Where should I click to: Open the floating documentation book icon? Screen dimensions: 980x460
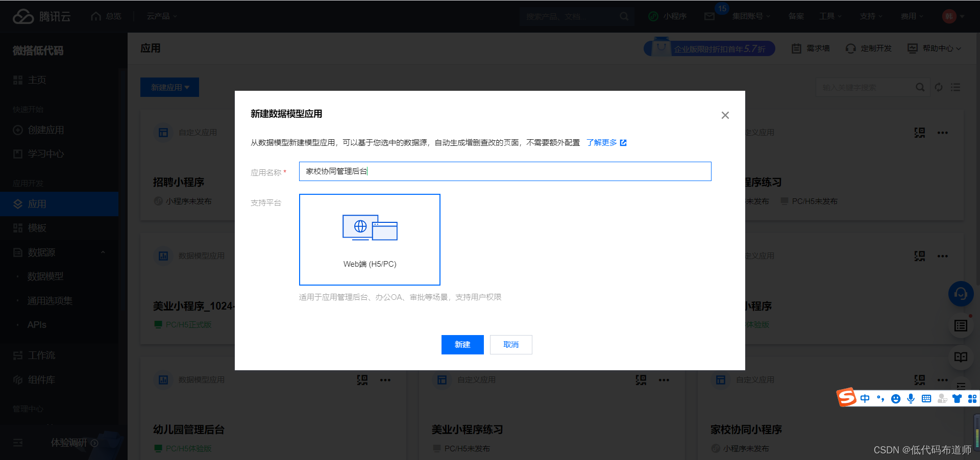coord(961,357)
